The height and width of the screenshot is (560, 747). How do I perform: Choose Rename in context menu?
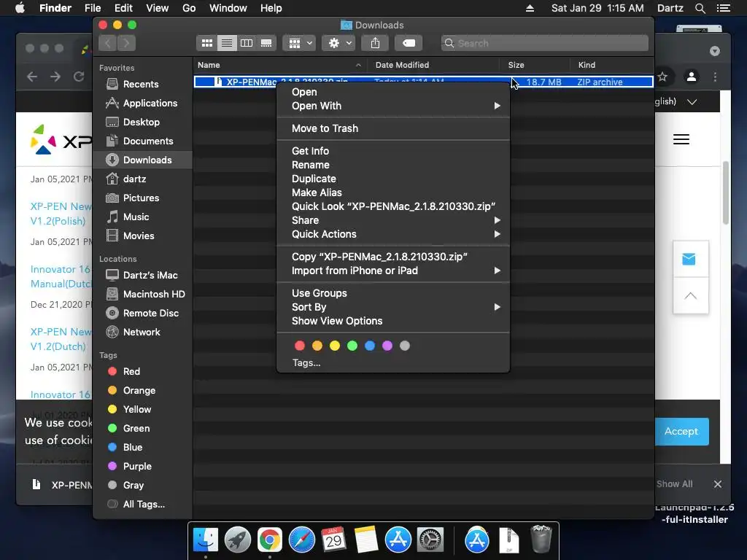393,165
